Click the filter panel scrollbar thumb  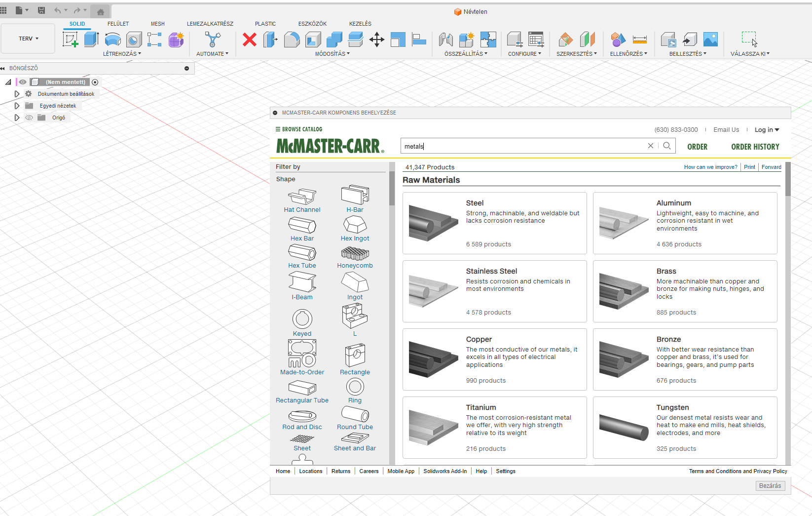pos(392,189)
